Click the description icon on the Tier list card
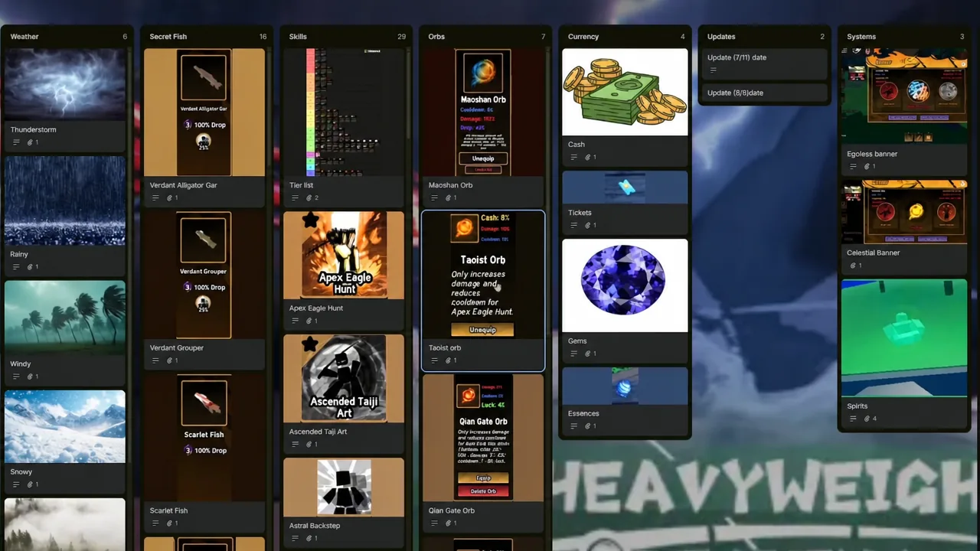Screen dimensions: 980x551 coord(296,198)
